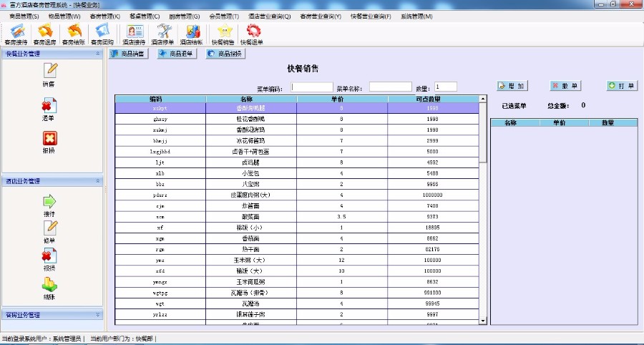Open 报损 in the 快餐业务管理 panel
The image size is (644, 345).
[x=49, y=142]
